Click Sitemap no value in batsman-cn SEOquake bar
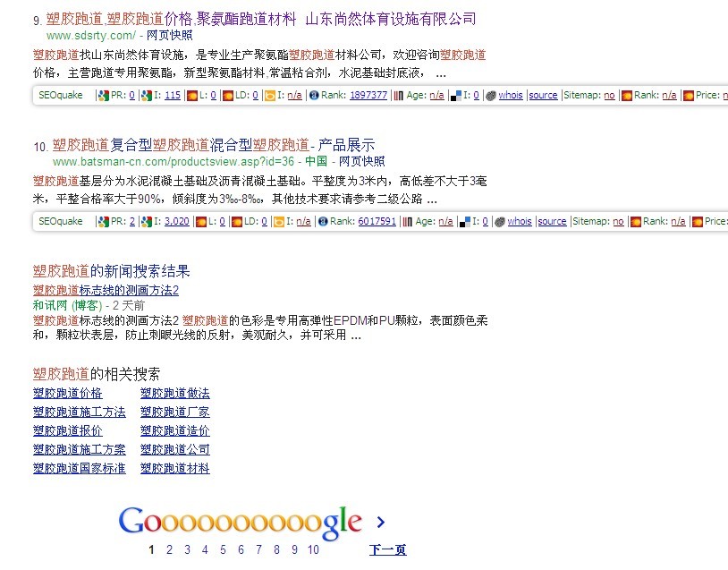 tap(618, 222)
